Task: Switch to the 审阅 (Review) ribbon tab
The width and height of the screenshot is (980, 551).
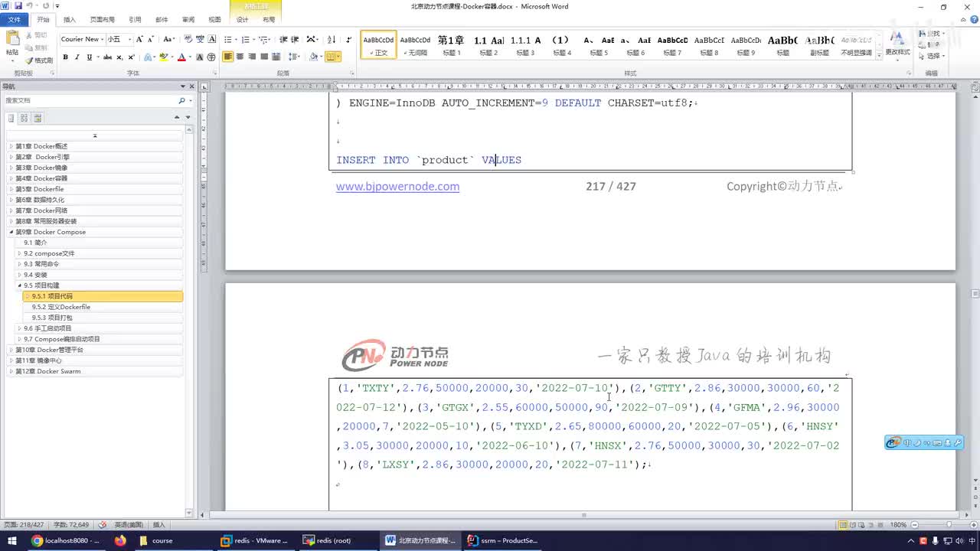Action: (188, 20)
